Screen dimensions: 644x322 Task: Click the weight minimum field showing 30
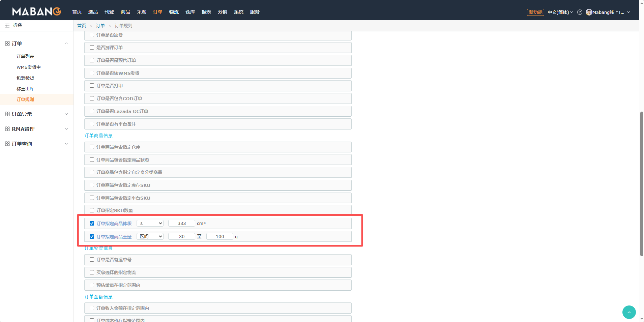pos(182,236)
